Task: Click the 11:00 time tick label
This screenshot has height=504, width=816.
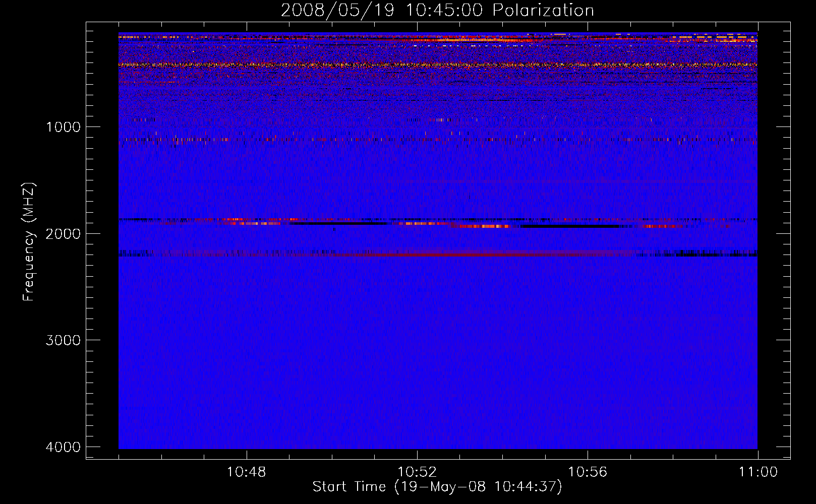Action: (758, 472)
